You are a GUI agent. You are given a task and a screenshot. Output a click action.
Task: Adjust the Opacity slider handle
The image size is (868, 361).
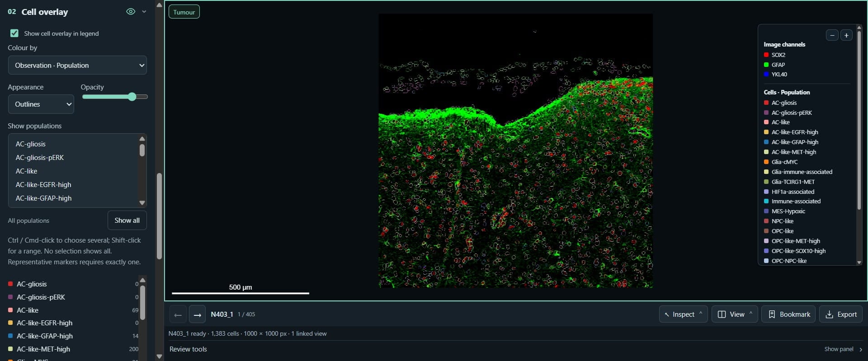132,97
